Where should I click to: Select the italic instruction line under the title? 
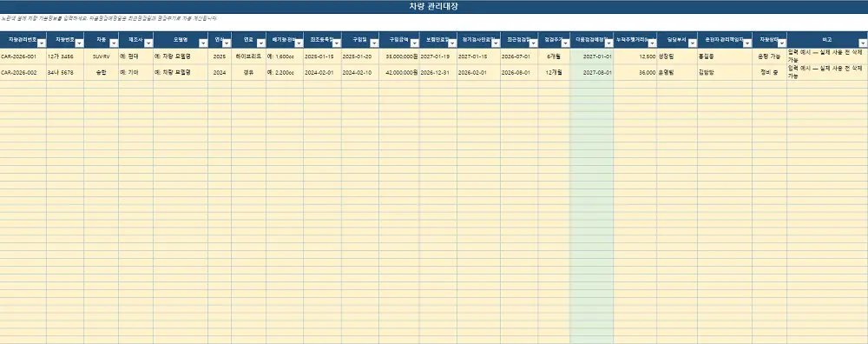(108, 18)
